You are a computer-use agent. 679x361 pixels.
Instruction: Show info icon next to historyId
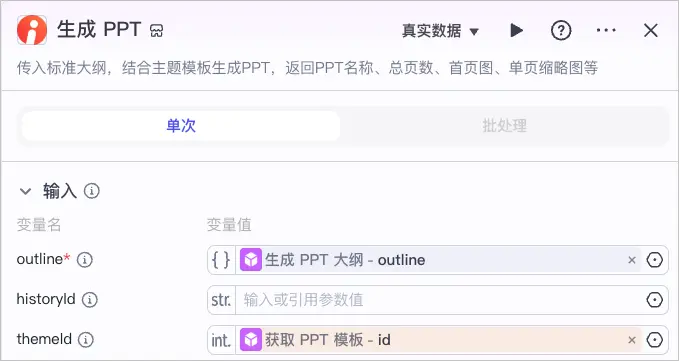point(90,300)
